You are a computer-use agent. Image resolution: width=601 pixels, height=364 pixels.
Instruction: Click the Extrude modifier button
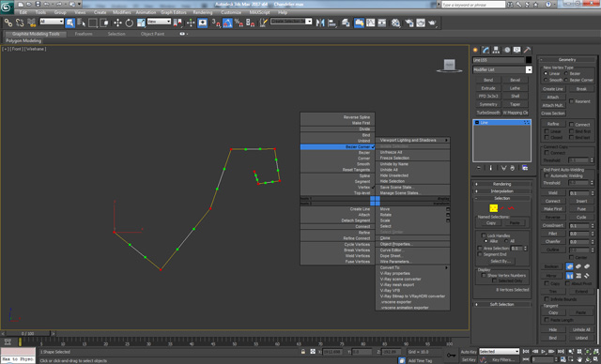(x=488, y=88)
